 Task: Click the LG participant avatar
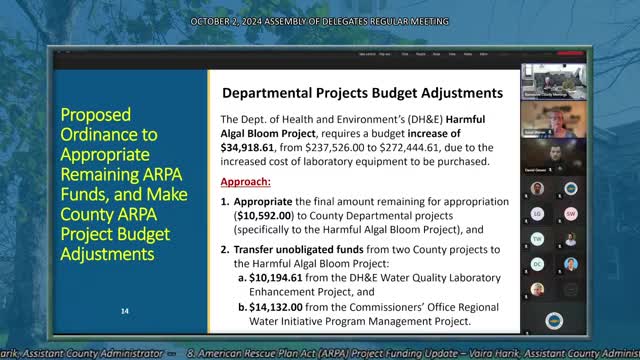[x=537, y=214]
